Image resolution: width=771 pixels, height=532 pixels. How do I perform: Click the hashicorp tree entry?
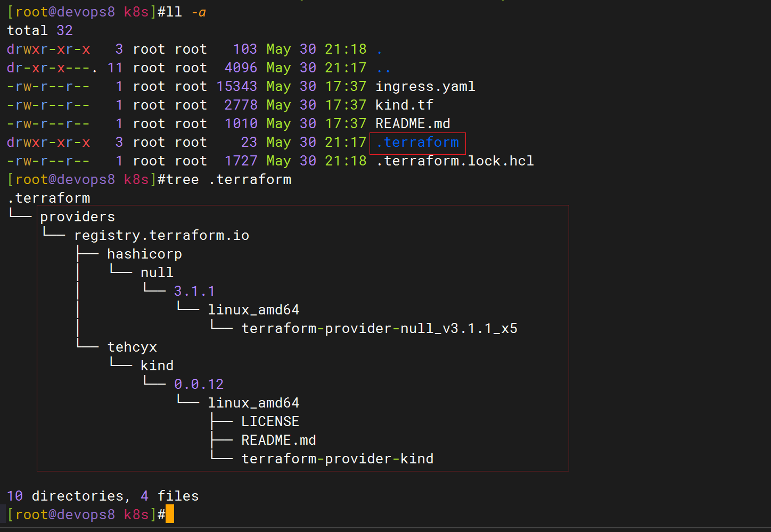(144, 254)
